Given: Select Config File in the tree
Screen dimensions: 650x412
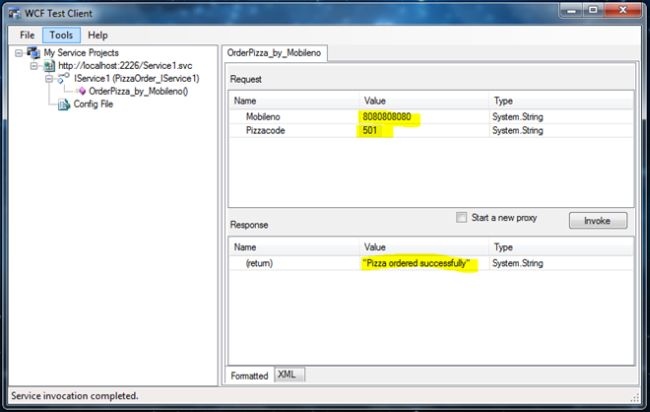Looking at the screenshot, I should 93,104.
